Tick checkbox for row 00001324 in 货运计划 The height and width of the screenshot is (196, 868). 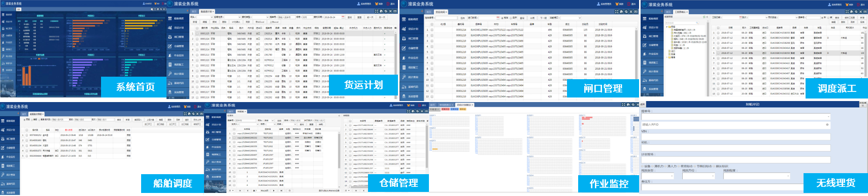click(x=197, y=39)
